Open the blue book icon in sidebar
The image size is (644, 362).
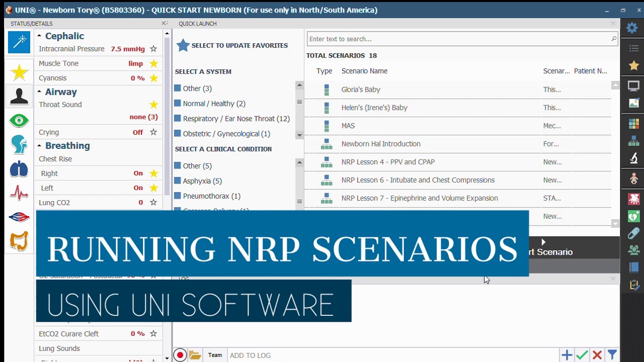633,268
